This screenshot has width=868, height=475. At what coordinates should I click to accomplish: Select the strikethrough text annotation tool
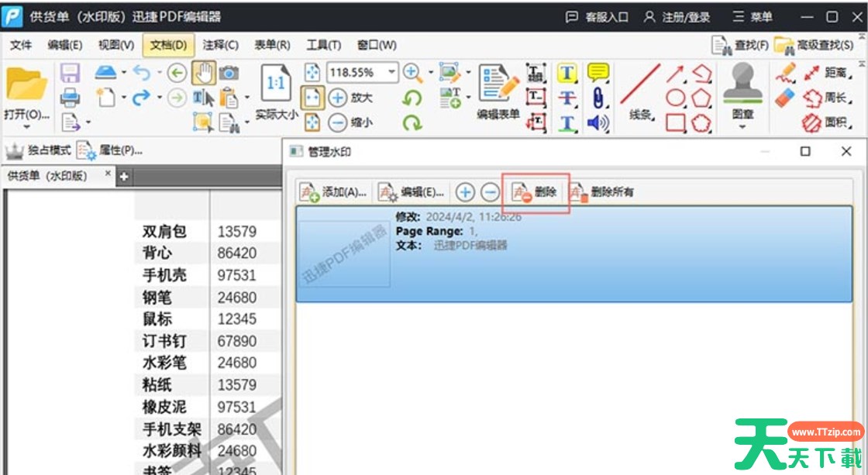point(566,98)
